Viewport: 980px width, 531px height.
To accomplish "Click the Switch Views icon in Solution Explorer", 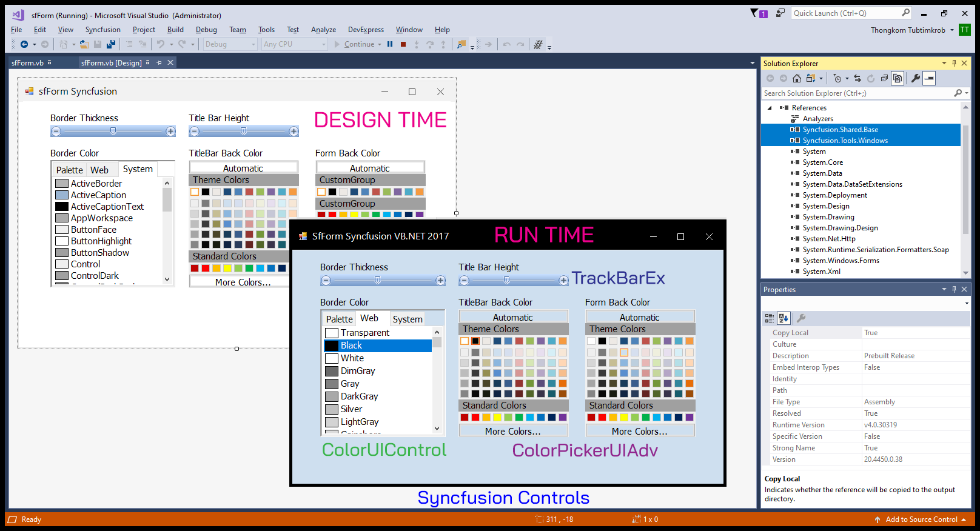I will point(811,78).
